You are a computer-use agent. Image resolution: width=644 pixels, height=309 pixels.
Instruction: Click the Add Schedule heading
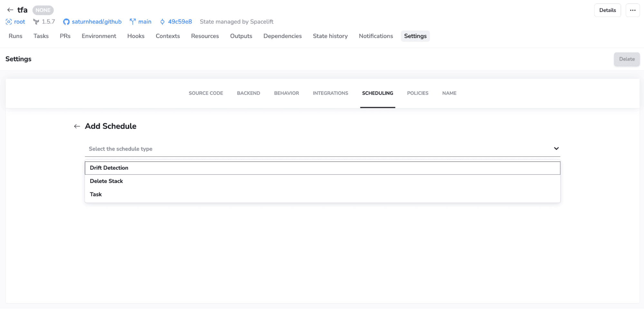pos(111,126)
